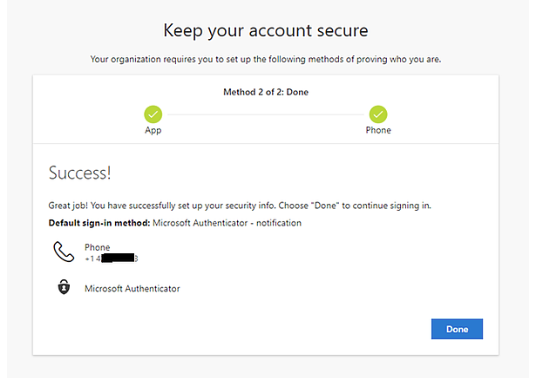Click the progress line between steps
Image resolution: width=538 pixels, height=378 pixels.
(x=266, y=115)
